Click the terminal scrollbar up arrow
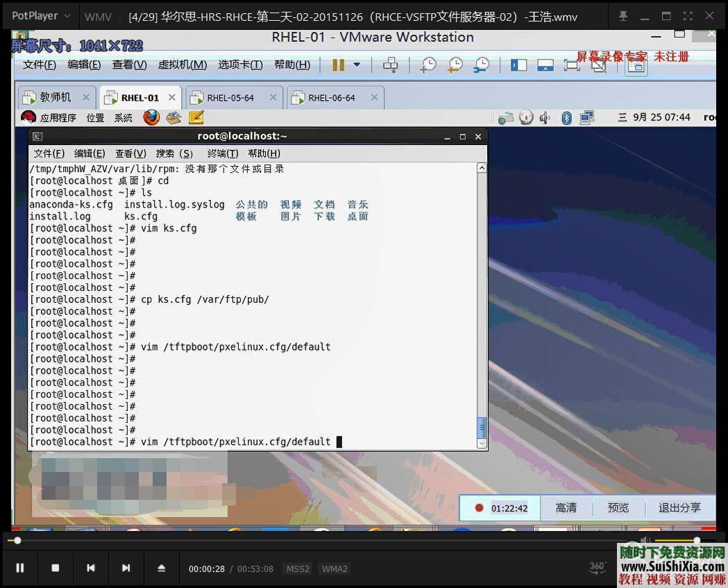 (x=482, y=168)
